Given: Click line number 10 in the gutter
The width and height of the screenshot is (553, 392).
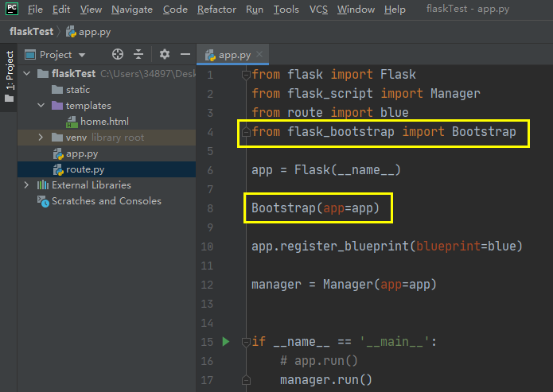Looking at the screenshot, I should 207,246.
